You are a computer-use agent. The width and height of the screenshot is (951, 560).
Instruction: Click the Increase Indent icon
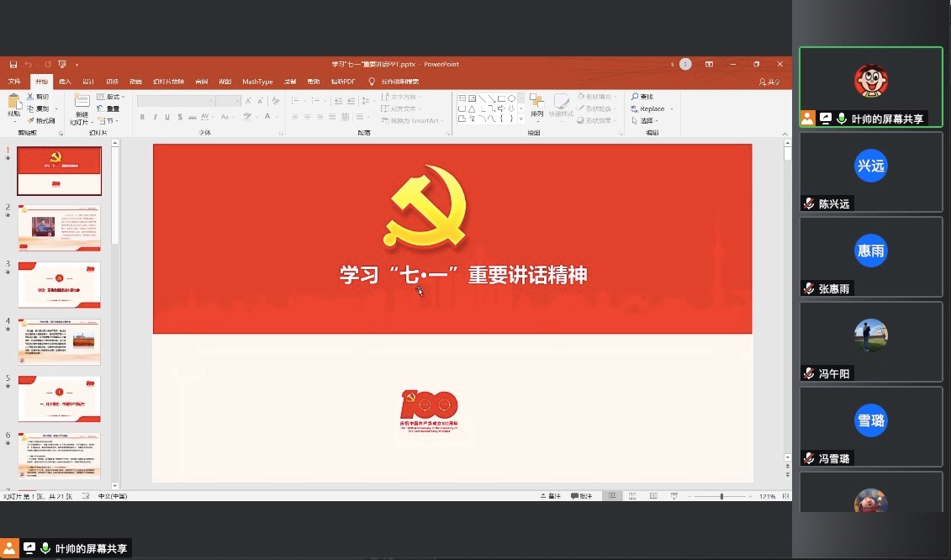351,101
